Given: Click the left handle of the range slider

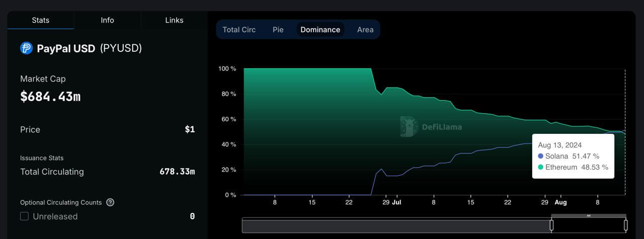Looking at the screenshot, I should click(x=551, y=225).
